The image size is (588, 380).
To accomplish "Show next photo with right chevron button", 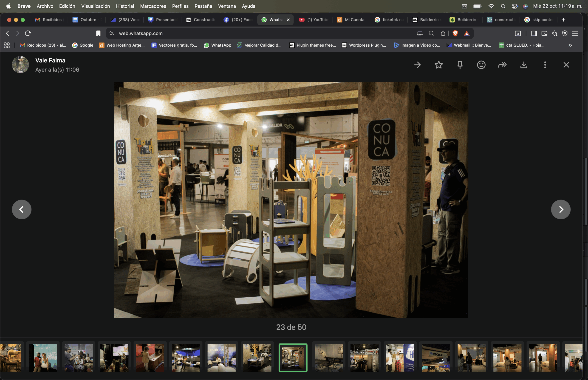I will (x=561, y=209).
